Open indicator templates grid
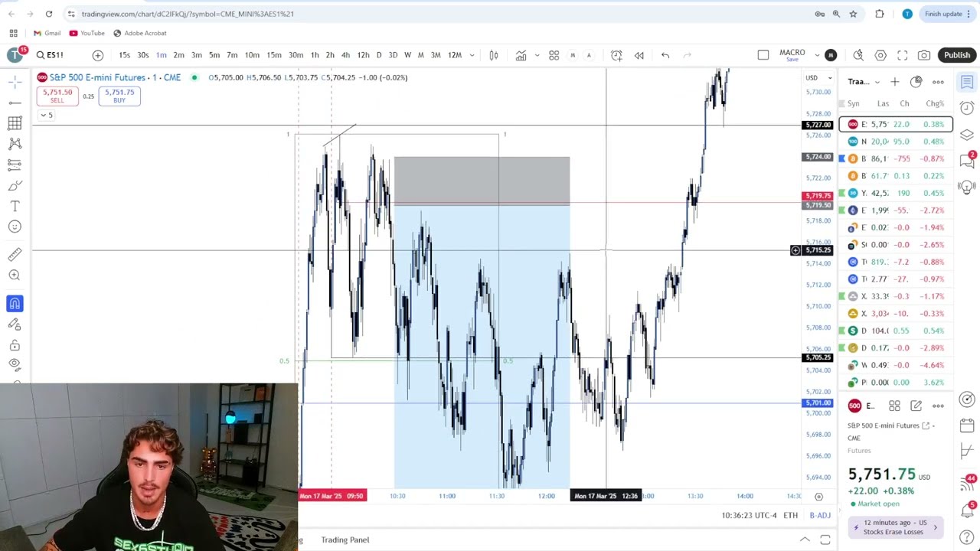Screen dimensions: 980x551 (554, 55)
